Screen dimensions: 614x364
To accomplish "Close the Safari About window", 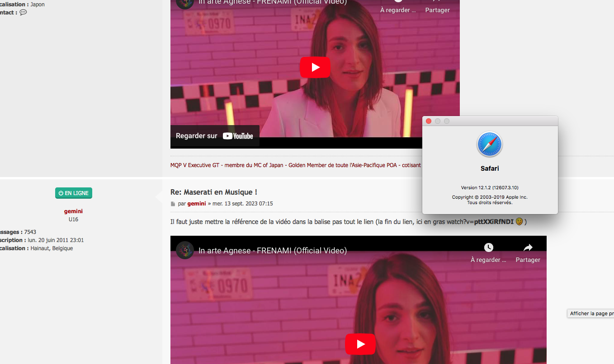I will click(429, 121).
